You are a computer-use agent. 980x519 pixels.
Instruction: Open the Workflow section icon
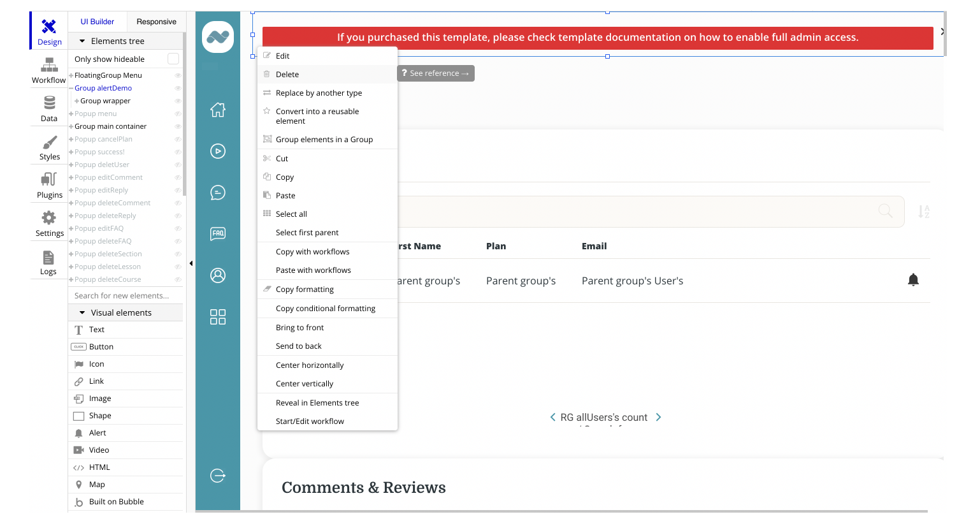[x=49, y=64]
